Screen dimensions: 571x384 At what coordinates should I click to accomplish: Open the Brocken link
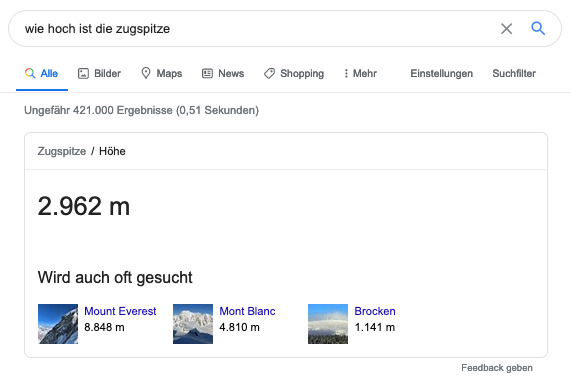coord(375,311)
